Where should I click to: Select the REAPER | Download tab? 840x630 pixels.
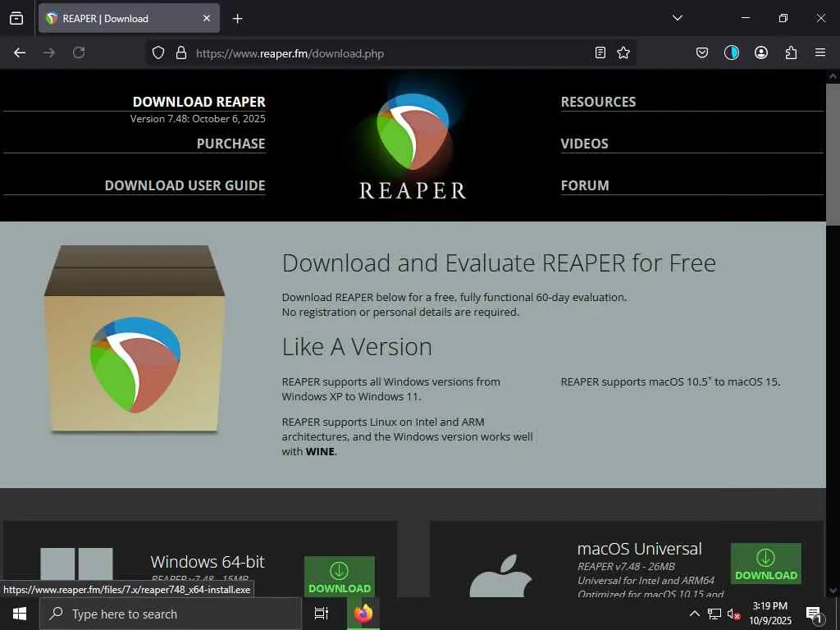pos(129,18)
